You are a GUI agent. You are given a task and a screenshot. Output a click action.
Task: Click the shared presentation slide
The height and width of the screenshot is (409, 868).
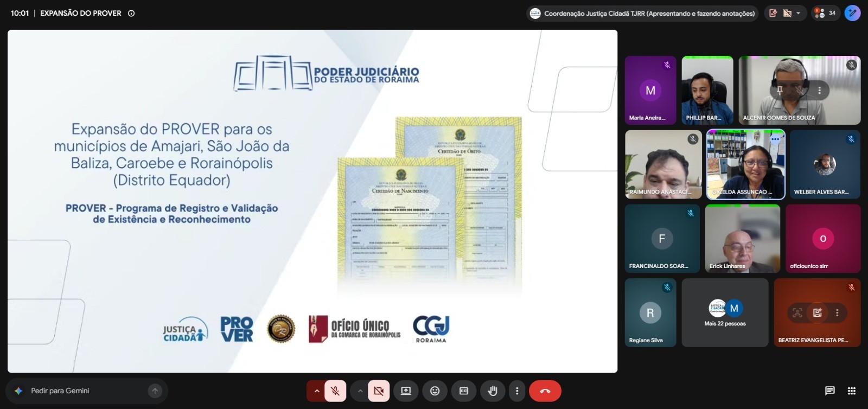click(x=312, y=201)
